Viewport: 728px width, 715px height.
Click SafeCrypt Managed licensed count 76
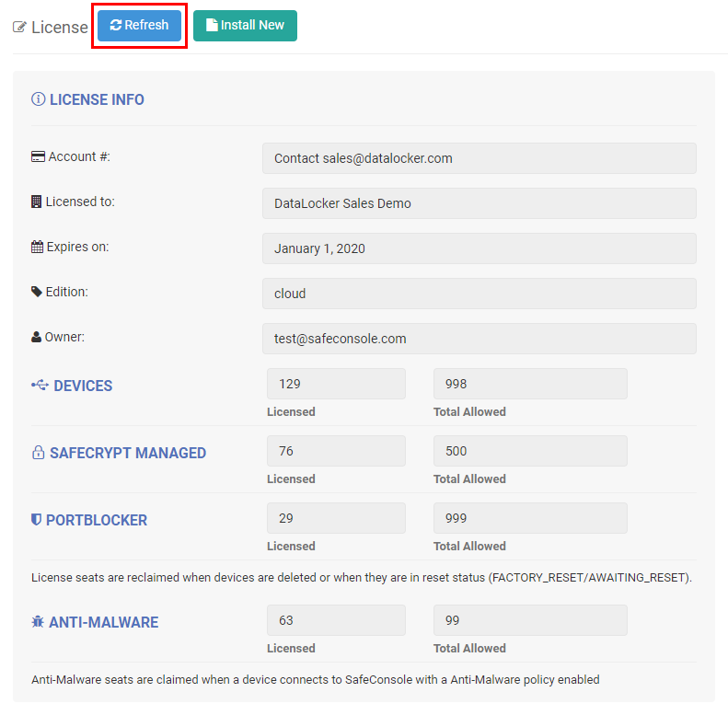tap(336, 451)
